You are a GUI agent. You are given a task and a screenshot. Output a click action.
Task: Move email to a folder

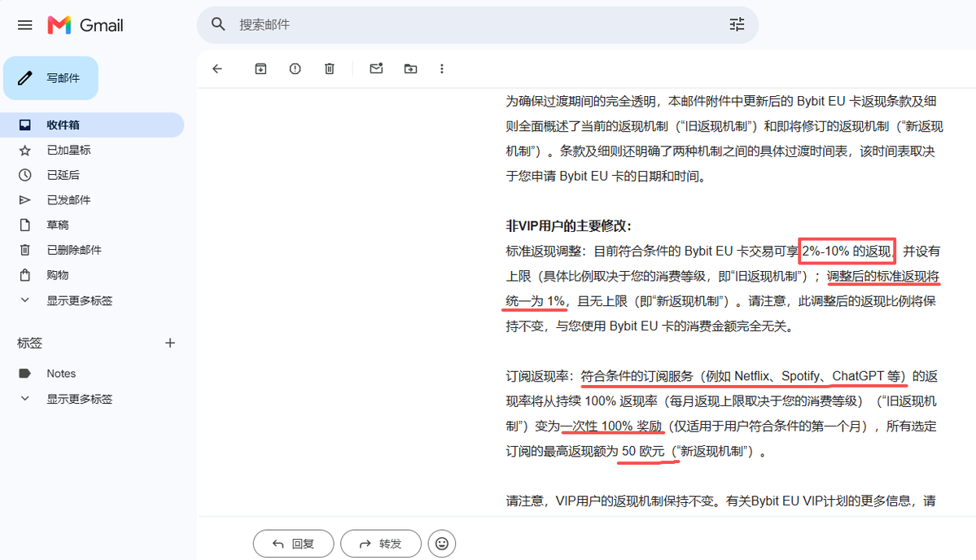[410, 68]
